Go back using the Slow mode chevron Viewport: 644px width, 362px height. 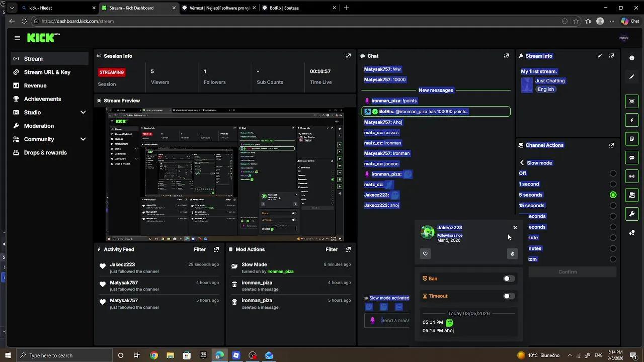[x=522, y=163]
